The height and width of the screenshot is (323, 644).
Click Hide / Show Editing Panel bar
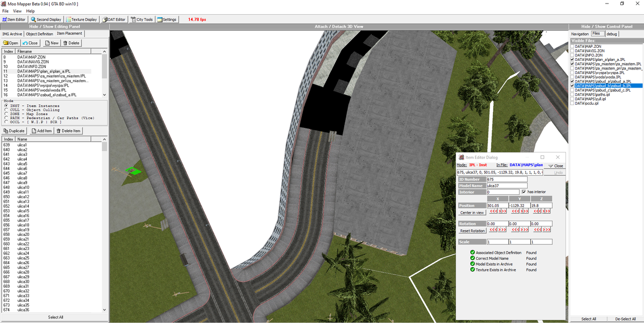click(54, 27)
